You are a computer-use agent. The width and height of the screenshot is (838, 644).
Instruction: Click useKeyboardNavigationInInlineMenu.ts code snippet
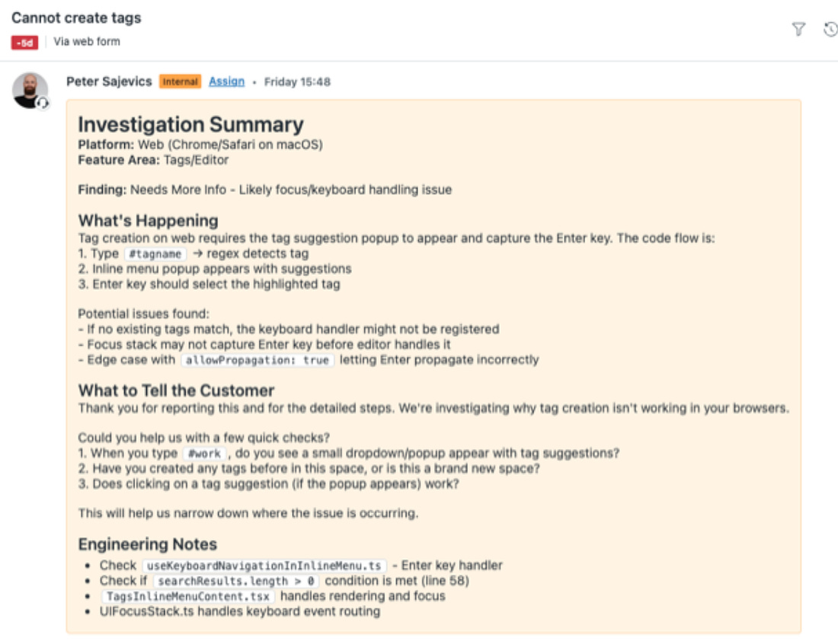click(264, 566)
